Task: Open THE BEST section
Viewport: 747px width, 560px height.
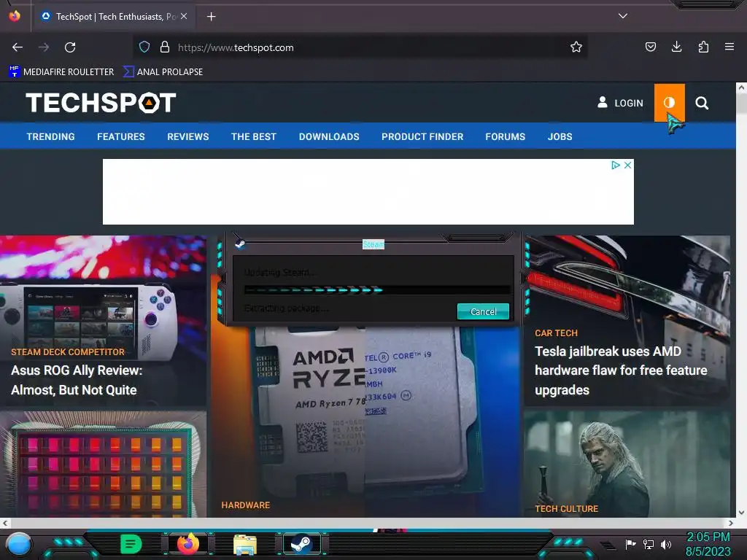Action: tap(253, 136)
